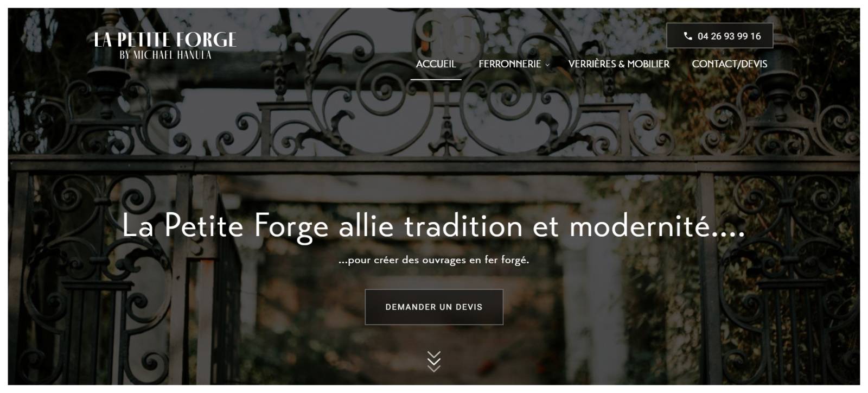Expand the chevron next to Ferronnerie

(x=547, y=65)
